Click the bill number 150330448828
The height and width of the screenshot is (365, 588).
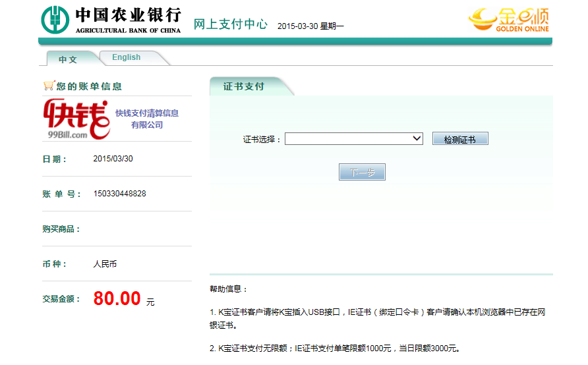pos(120,194)
